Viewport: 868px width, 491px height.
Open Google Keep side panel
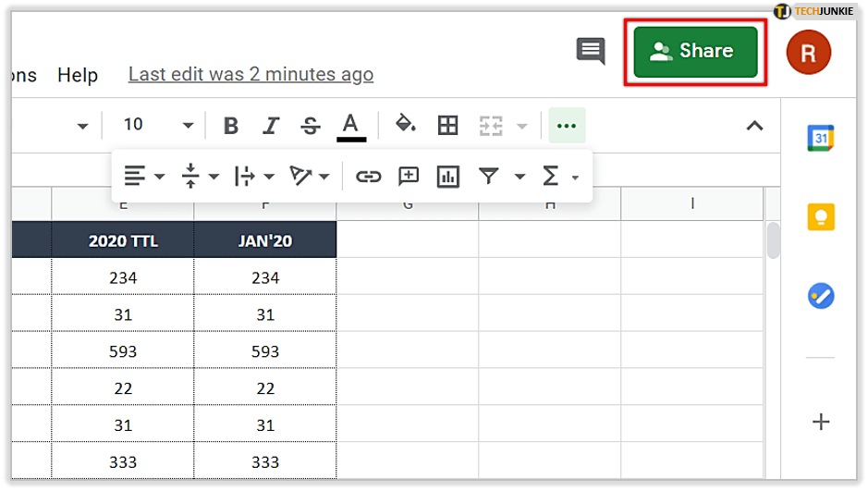coord(820,216)
